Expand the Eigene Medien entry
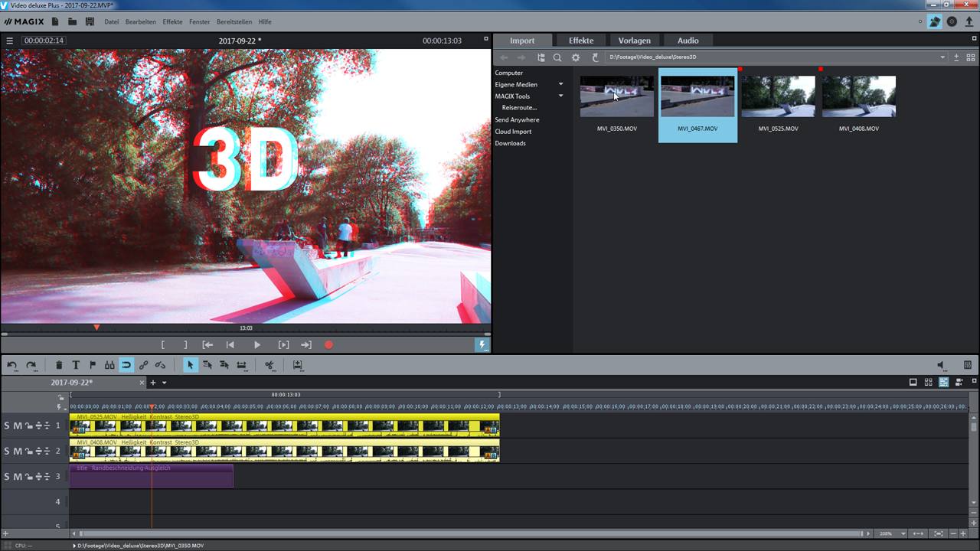Screen dimensions: 980x551 (x=560, y=84)
